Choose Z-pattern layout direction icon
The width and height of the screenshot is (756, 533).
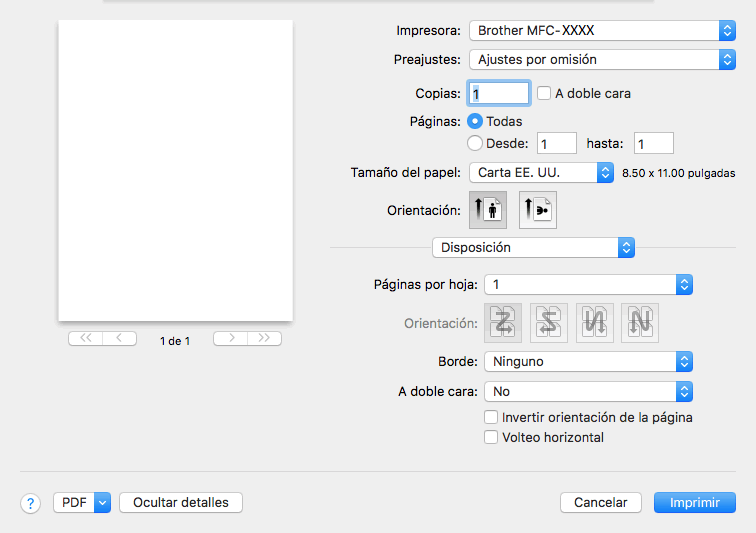503,323
